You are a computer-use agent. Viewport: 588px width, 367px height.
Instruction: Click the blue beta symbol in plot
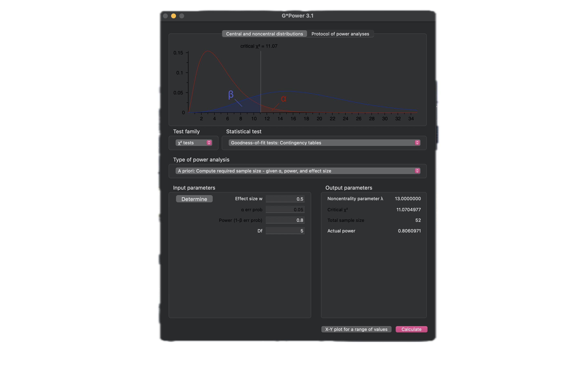pyautogui.click(x=231, y=94)
